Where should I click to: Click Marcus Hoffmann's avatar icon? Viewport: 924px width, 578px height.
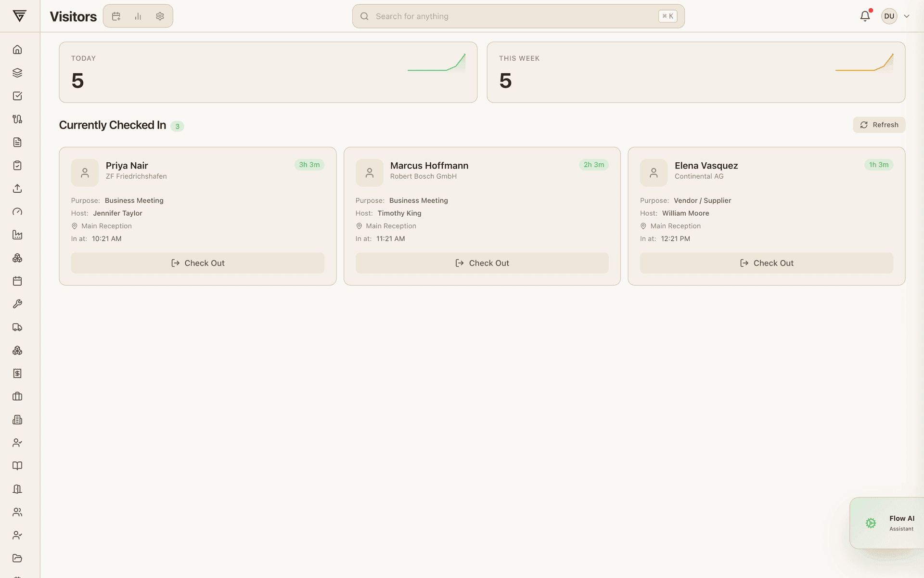point(369,172)
